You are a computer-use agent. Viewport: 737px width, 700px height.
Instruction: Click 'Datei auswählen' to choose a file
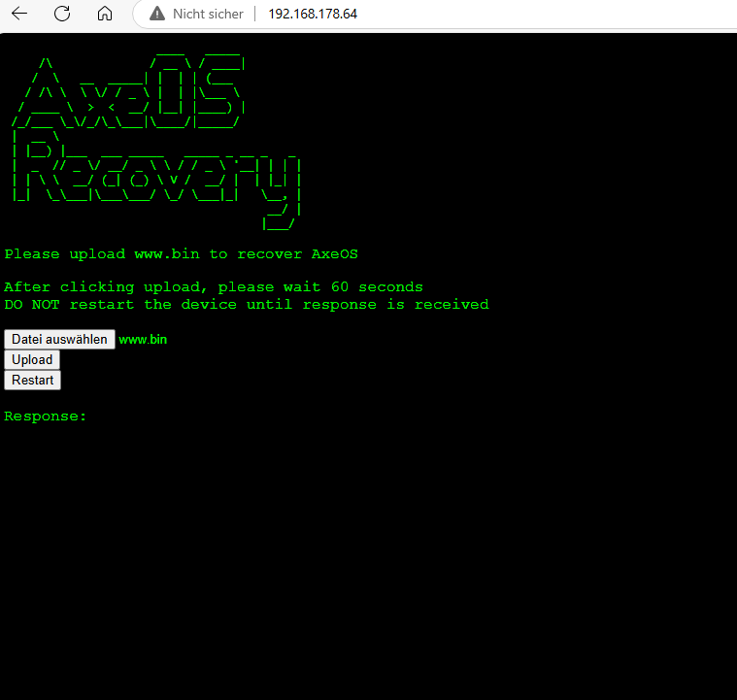coord(59,340)
